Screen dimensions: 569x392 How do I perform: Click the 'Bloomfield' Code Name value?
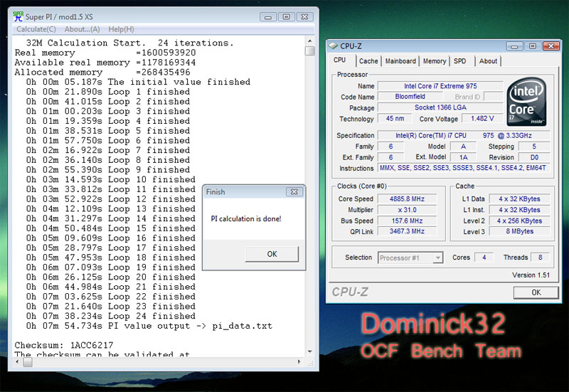coord(410,97)
